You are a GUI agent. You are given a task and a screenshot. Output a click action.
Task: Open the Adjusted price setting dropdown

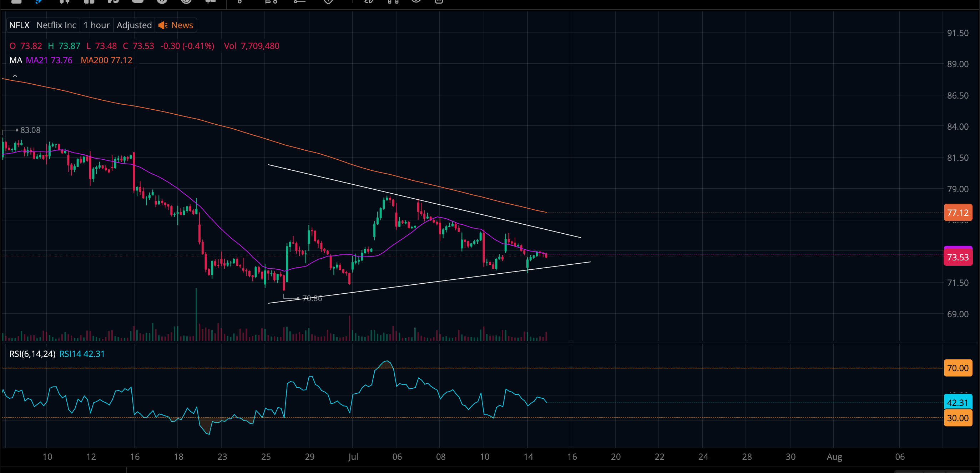pyautogui.click(x=134, y=25)
